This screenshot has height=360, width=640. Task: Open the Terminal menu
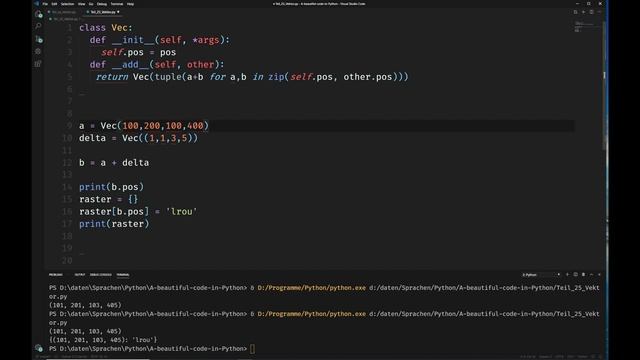point(117,4)
